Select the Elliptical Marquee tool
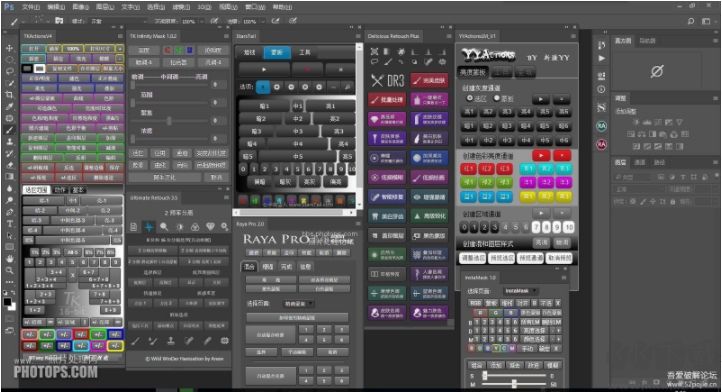Screen dimensions: 722x392 coord(9,59)
